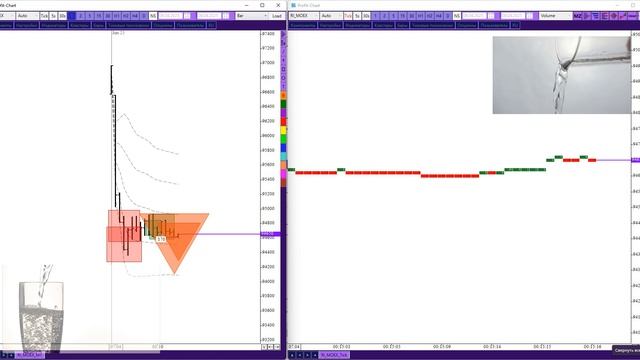Open the RI_MOEX instrument dropdown
The height and width of the screenshot is (360, 640).
(304, 16)
